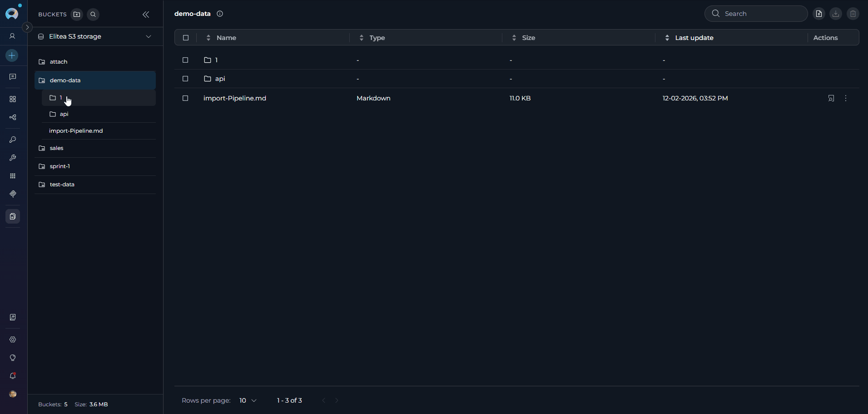The width and height of the screenshot is (868, 414).
Task: Click the chat icon in the left sidebar
Action: (12, 77)
